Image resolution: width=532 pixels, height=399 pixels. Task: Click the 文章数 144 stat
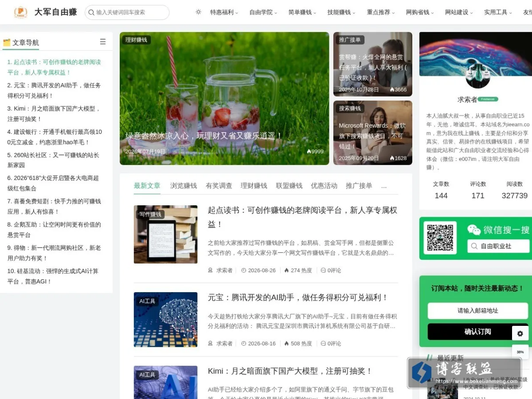click(441, 190)
